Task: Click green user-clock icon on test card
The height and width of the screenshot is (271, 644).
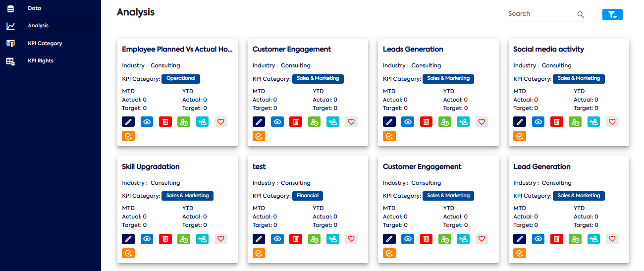Action: (315, 239)
